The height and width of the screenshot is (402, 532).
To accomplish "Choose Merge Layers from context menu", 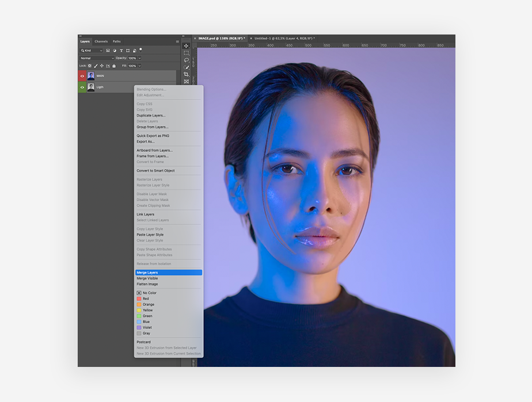I will coord(168,273).
